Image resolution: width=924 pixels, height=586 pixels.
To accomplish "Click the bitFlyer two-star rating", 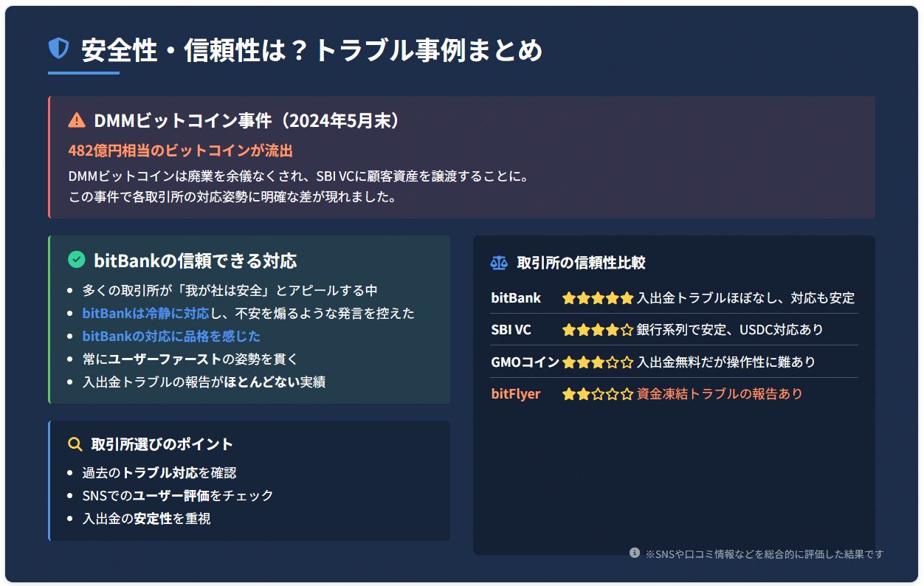I will coord(598,394).
